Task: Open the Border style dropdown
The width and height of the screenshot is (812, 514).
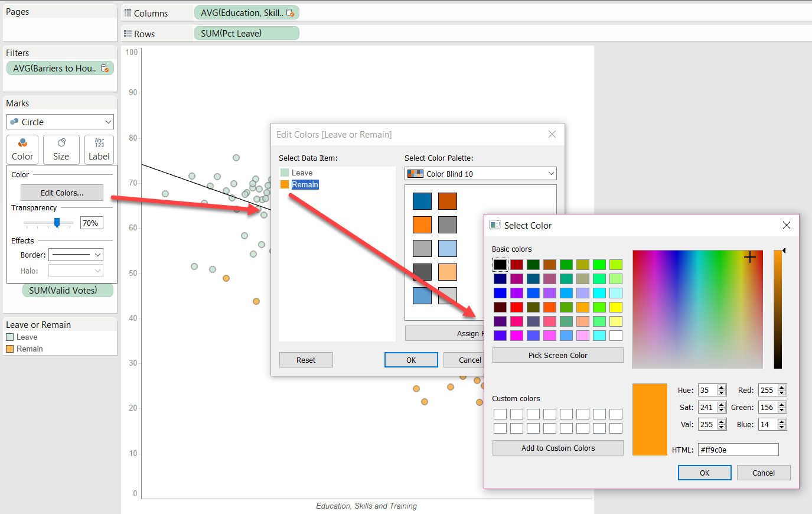Action: [76, 255]
